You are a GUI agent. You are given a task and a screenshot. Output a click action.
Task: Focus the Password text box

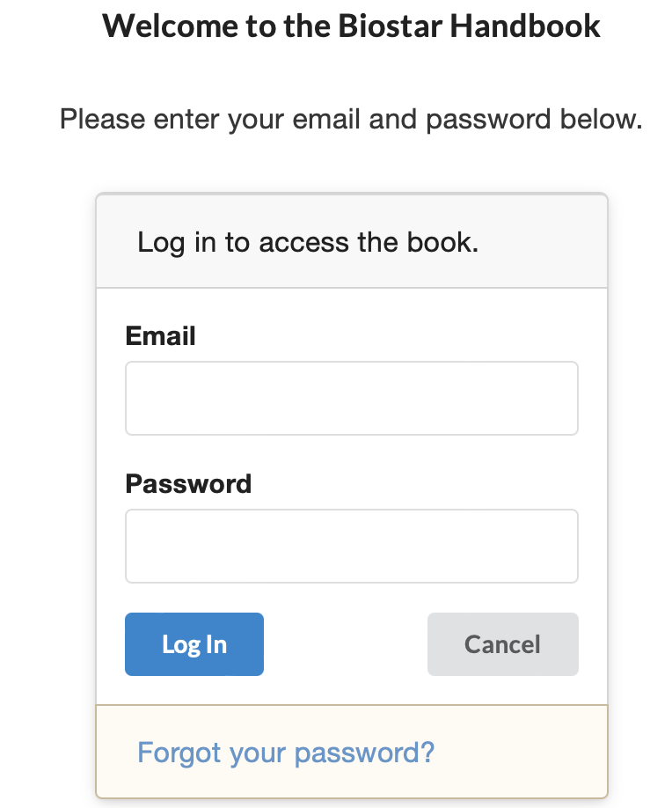[x=351, y=546]
